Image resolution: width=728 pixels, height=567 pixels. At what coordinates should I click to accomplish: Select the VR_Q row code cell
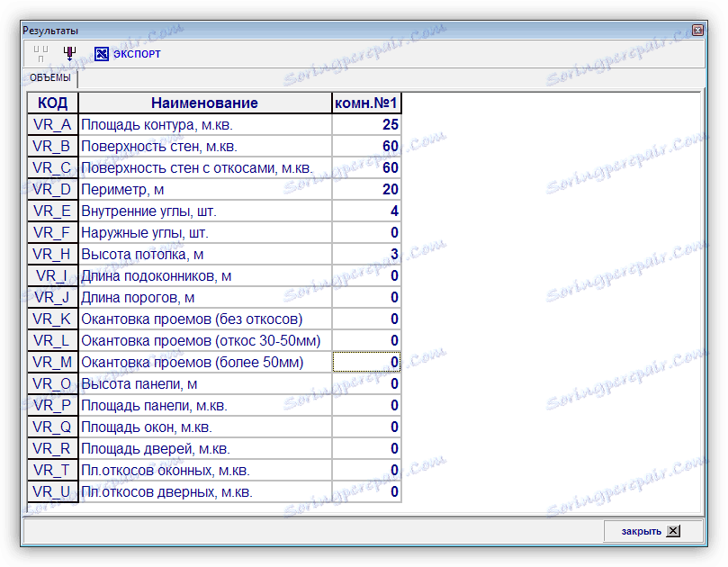coord(52,427)
